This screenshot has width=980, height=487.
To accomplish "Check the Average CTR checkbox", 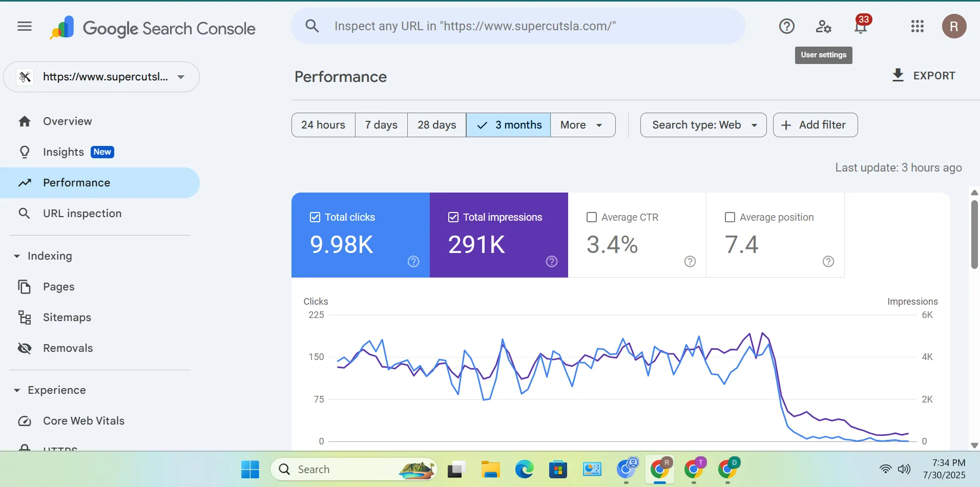I will tap(592, 217).
